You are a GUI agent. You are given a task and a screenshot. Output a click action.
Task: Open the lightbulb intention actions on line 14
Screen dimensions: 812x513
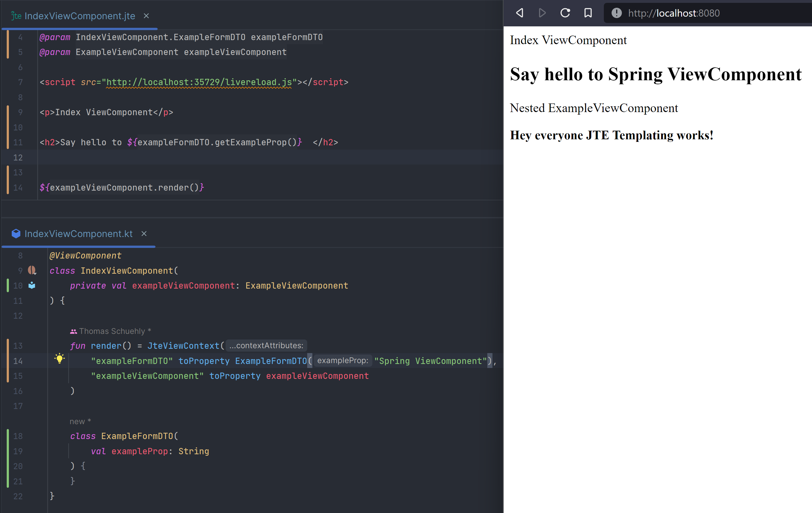(x=60, y=359)
